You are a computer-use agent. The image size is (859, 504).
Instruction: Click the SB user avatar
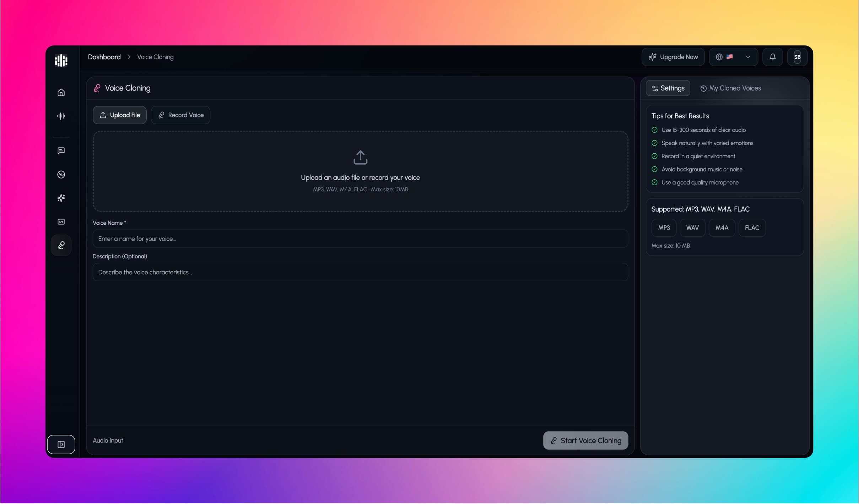coord(797,57)
